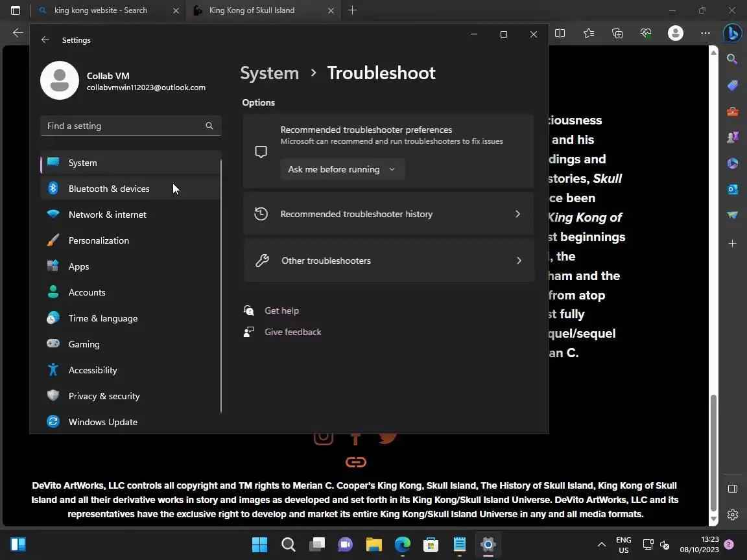Image resolution: width=747 pixels, height=560 pixels.
Task: Open the sidebar Tools briefcase icon
Action: coord(732,111)
